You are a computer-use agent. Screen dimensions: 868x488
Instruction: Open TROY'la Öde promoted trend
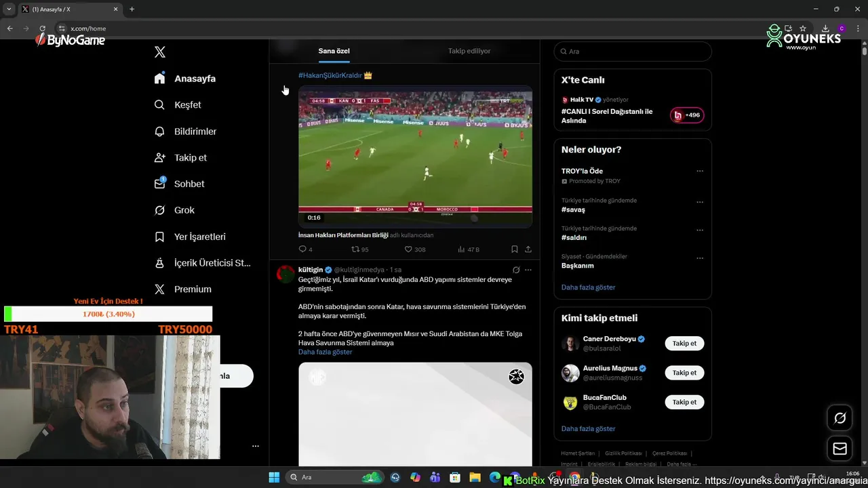click(x=582, y=171)
